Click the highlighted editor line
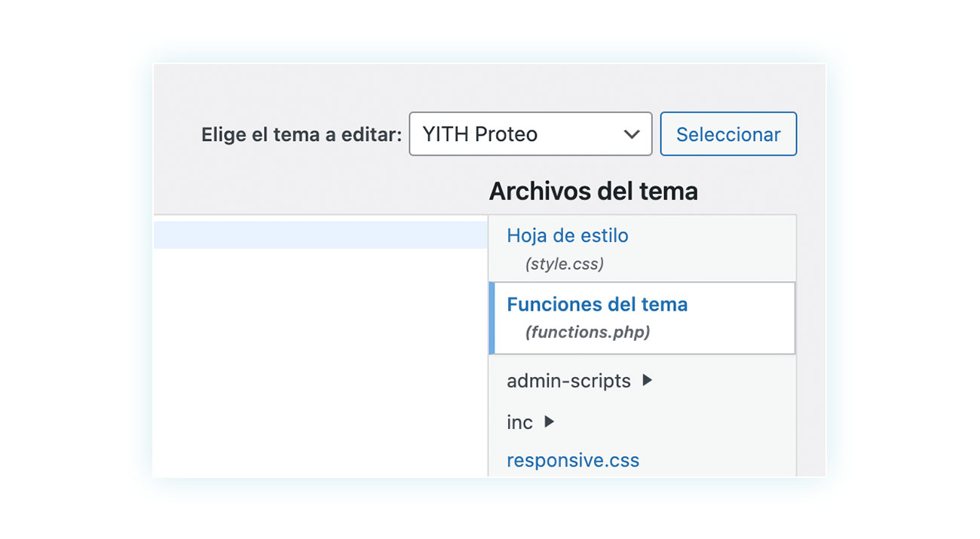Viewport: 980px width, 539px height. click(320, 235)
